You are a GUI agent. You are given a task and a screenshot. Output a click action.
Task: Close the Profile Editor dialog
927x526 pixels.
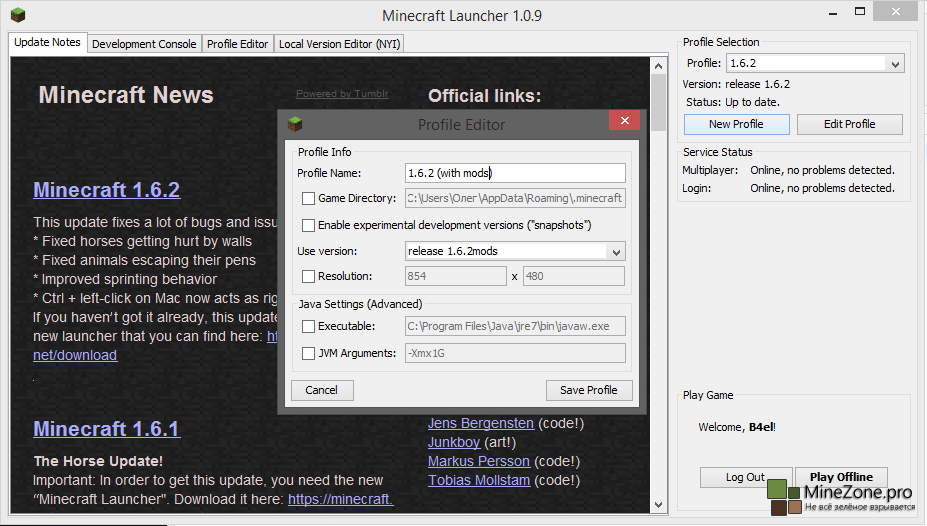(x=625, y=121)
